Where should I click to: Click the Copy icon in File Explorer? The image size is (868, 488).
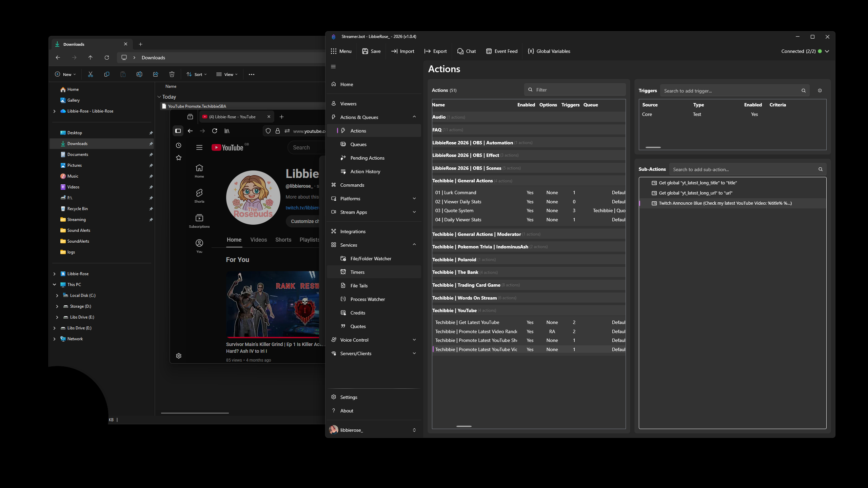107,74
